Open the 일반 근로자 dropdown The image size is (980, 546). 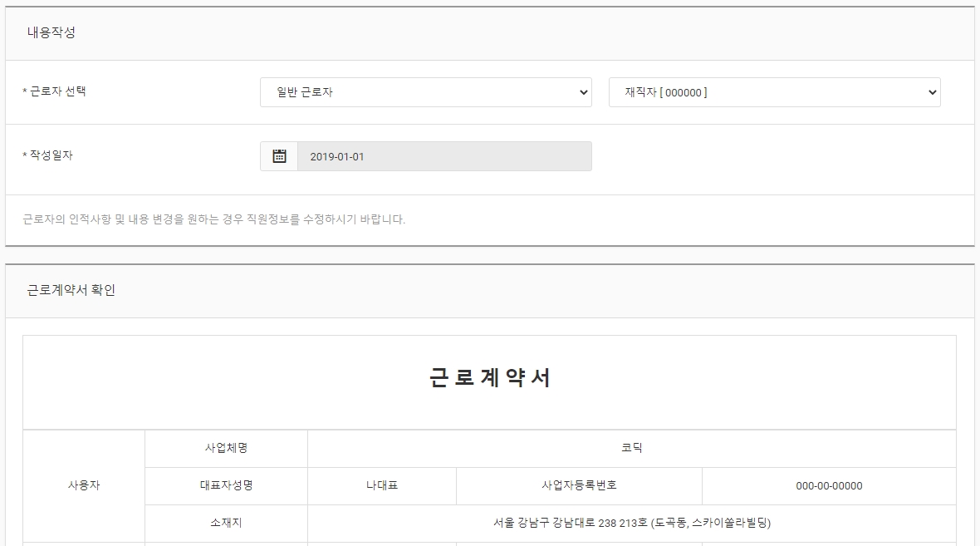coord(425,92)
